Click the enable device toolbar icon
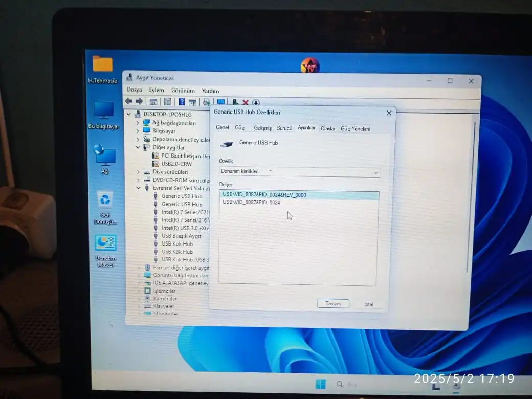The width and height of the screenshot is (532, 399). click(x=235, y=102)
